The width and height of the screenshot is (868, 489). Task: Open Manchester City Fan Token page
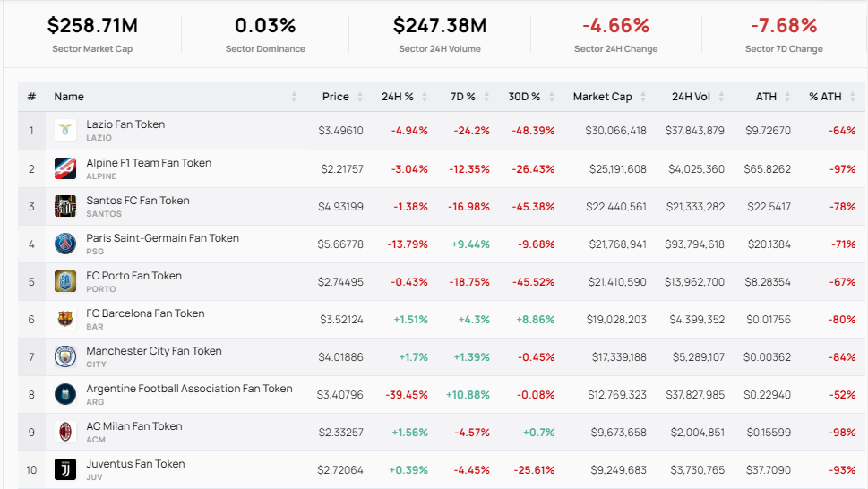(x=154, y=351)
